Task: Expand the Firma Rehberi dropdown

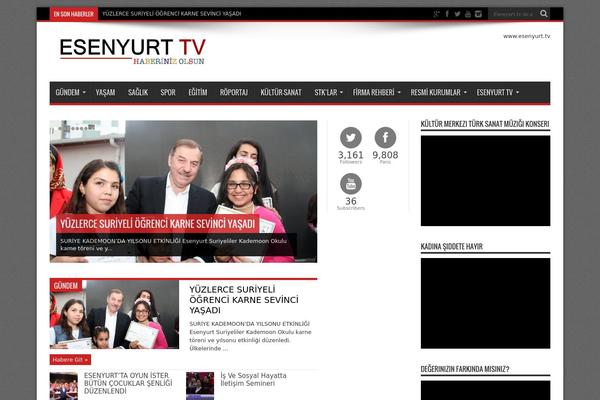Action: click(377, 92)
